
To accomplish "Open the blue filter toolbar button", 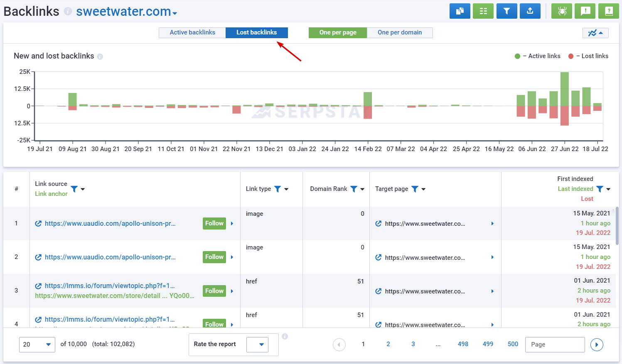I will 506,11.
